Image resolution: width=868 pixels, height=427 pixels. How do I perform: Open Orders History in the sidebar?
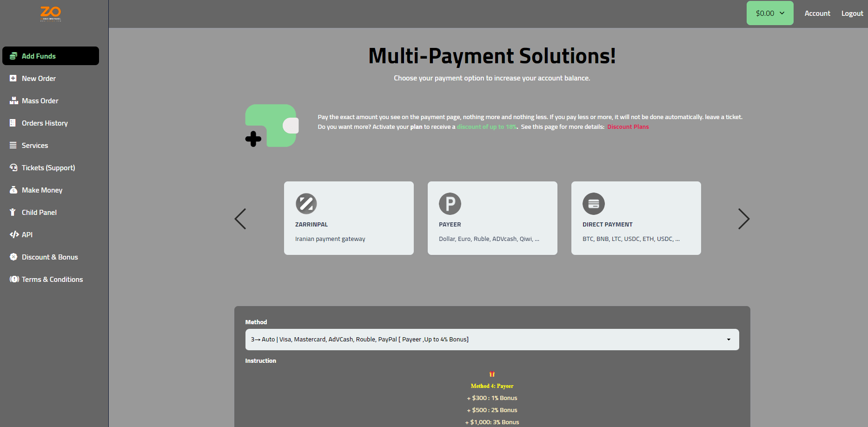tap(45, 123)
